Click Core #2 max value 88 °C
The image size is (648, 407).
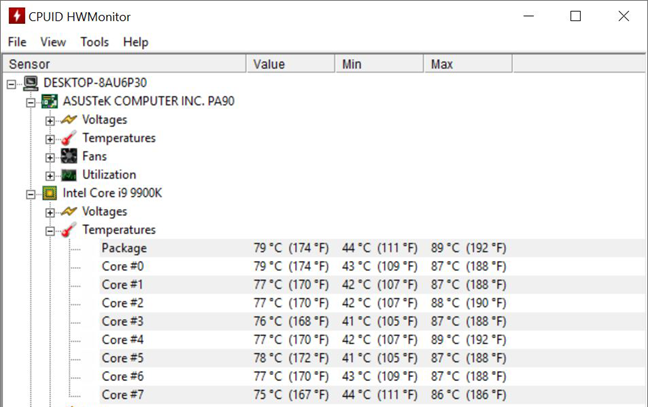tap(469, 303)
